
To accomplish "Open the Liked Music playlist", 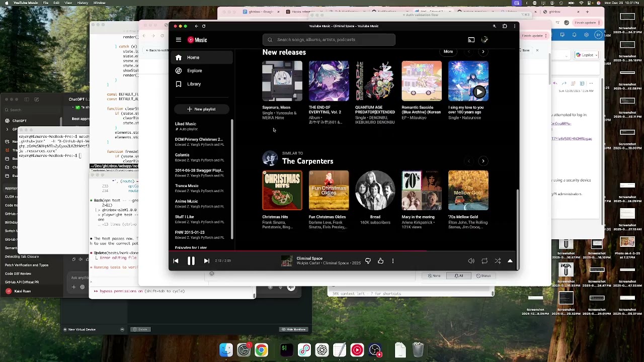I will tap(200, 126).
